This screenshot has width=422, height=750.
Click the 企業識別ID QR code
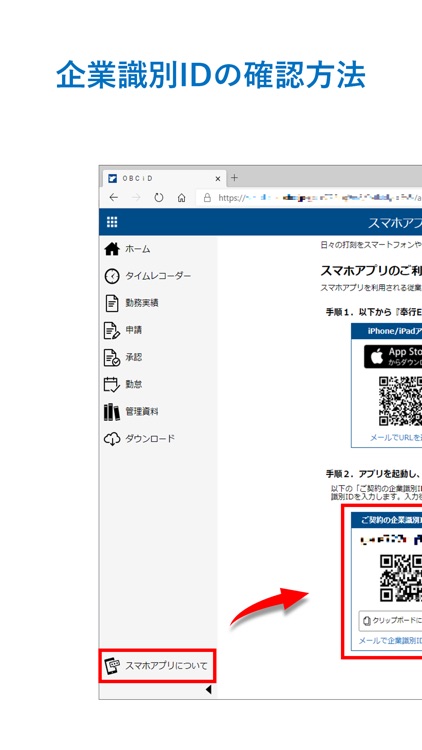point(401,578)
